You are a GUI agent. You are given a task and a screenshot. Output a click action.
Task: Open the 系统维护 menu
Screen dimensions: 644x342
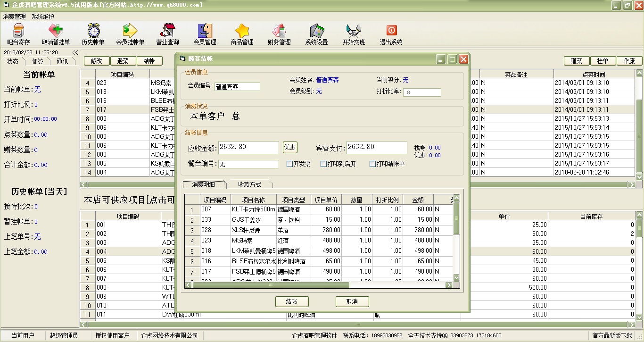(x=43, y=17)
